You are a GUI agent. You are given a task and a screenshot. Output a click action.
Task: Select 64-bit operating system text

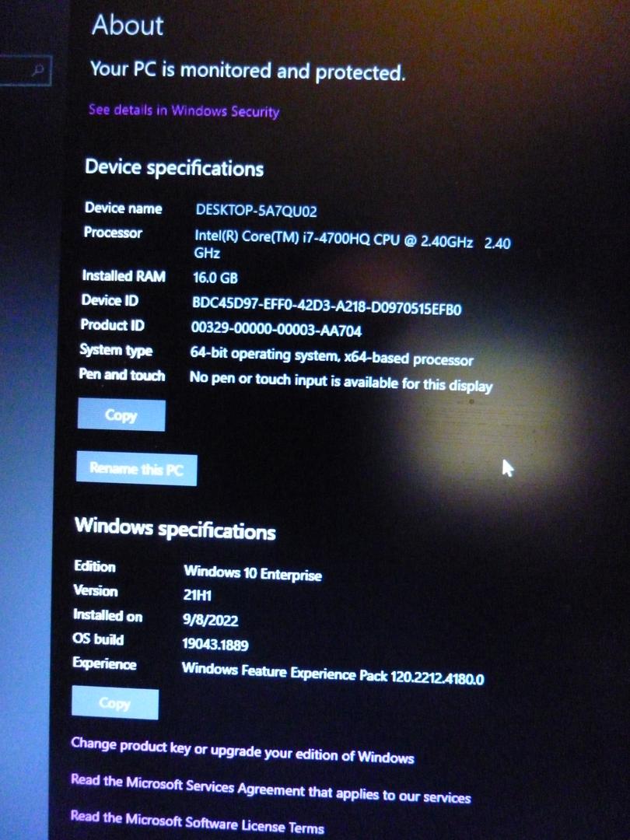tap(331, 356)
